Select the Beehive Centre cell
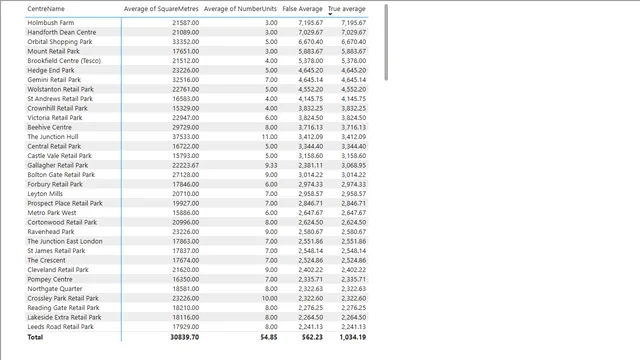This screenshot has height=360, width=640. pyautogui.click(x=49, y=127)
